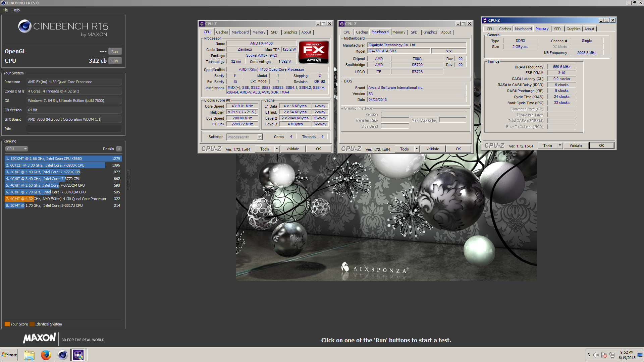
Task: Select Core i7-3720QM ranking row
Action: tap(63, 185)
